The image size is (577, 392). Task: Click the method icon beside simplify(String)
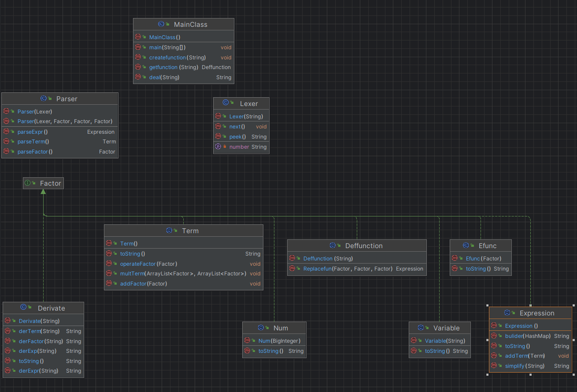(494, 366)
